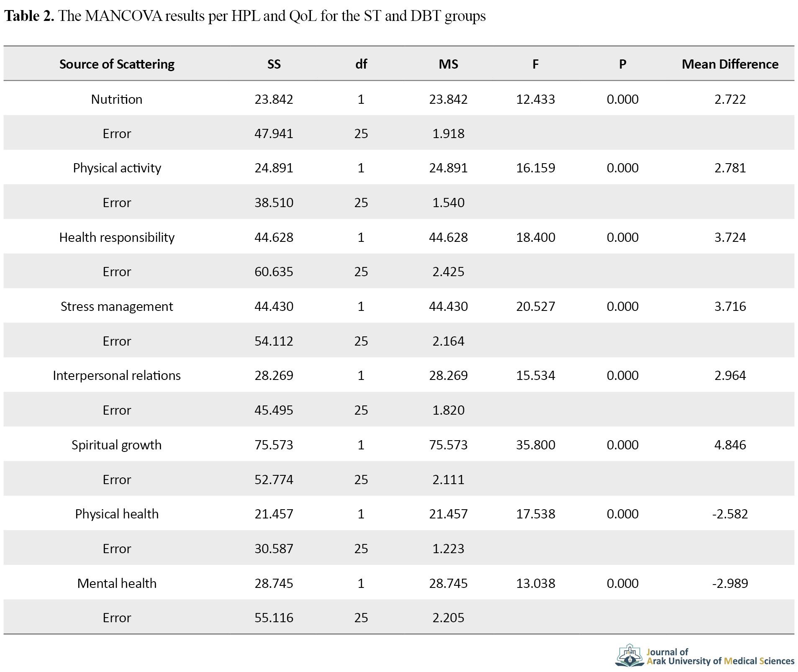
Task: Click the Stress management row label
Action: 117,306
